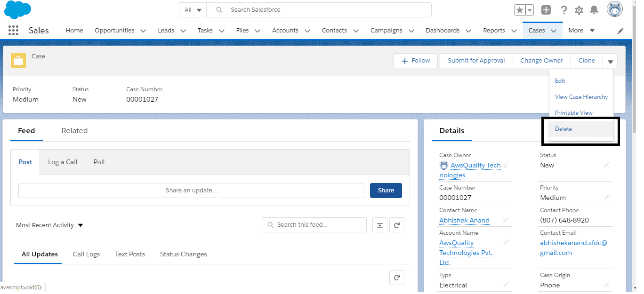Select Delete from the actions menu
This screenshot has height=294, width=644.
point(563,129)
